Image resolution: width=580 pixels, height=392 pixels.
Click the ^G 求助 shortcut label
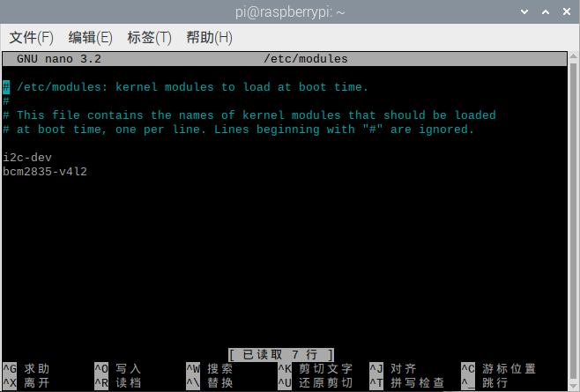[x=26, y=369]
